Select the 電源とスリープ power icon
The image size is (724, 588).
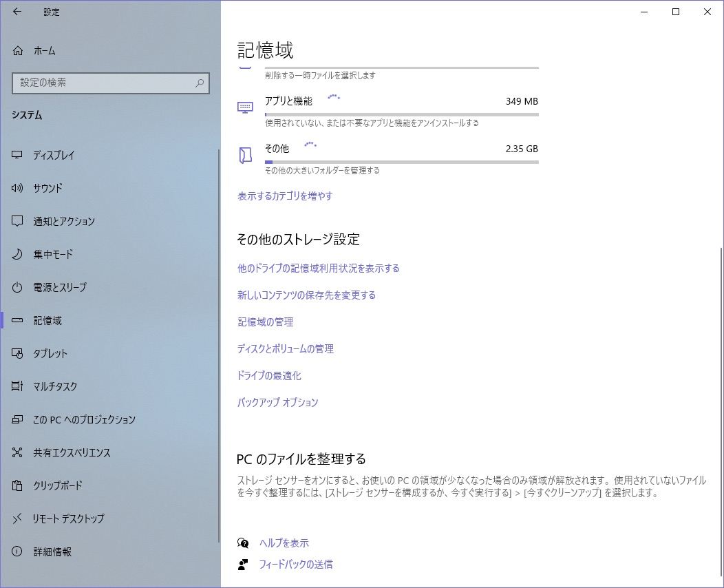tap(17, 287)
